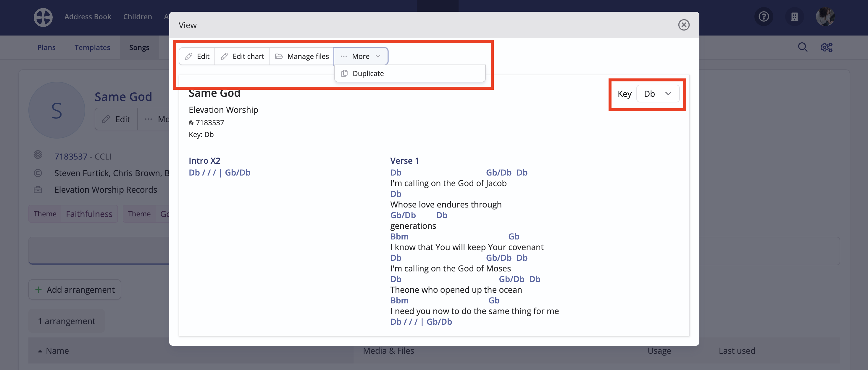Click pencil icon on Edit chart button
The width and height of the screenshot is (868, 370).
point(225,56)
